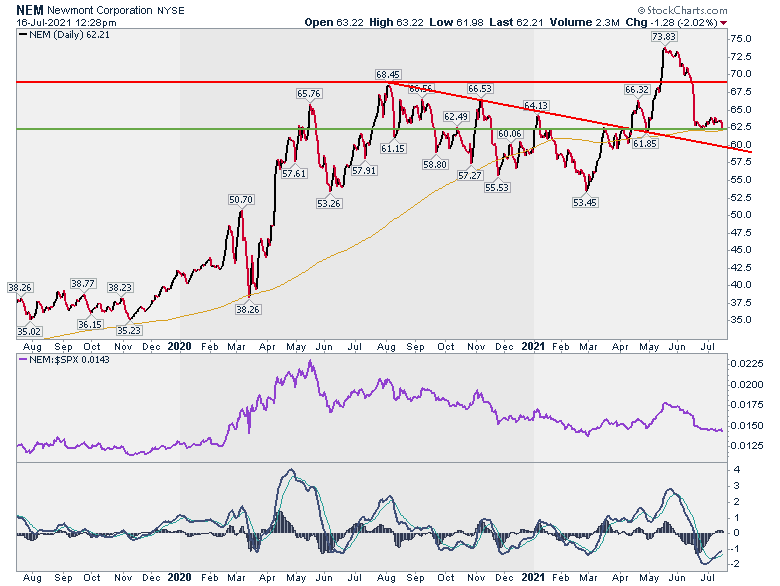Click the NEM (Daily) 62.21 legend

point(64,35)
